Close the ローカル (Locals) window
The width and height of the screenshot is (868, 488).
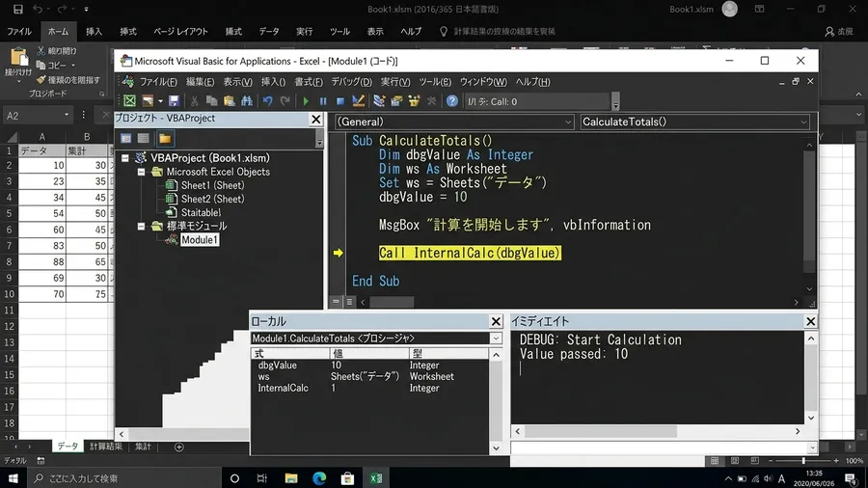tap(496, 321)
